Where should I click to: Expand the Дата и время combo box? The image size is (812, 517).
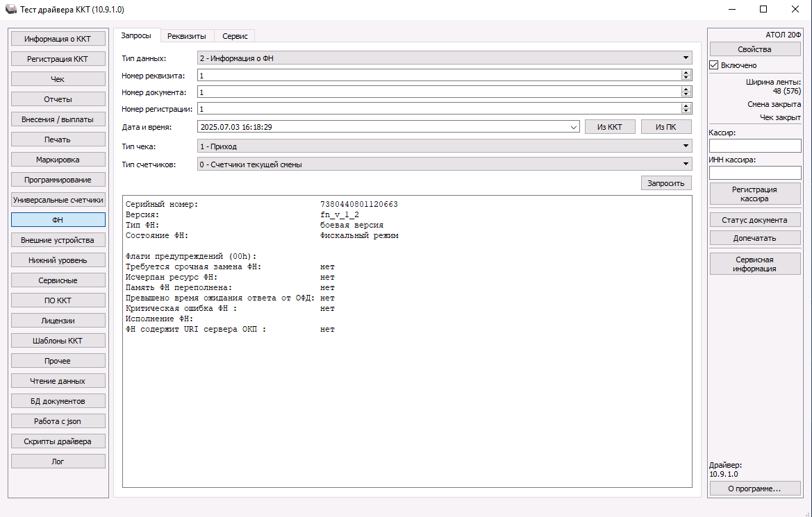[x=574, y=127]
